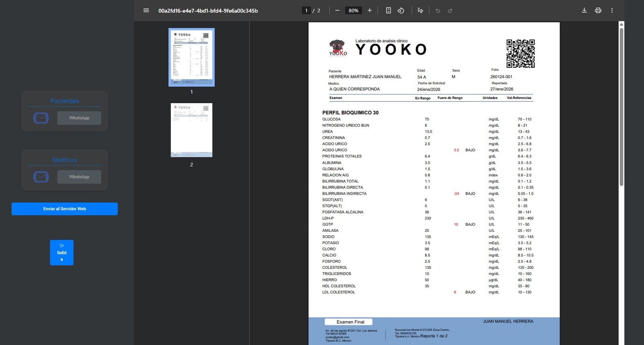Screen dimensions: 644x345
Task: Click the zoom out minus icon
Action: pos(337,10)
